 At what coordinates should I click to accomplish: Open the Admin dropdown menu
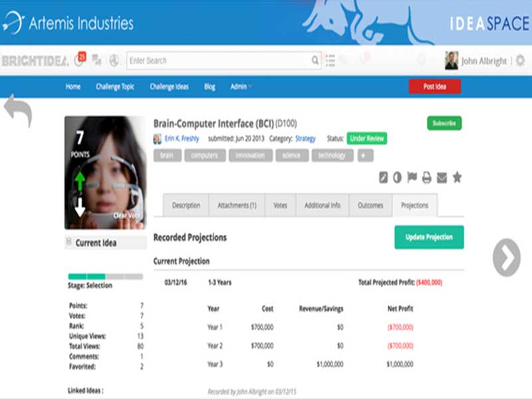239,86
